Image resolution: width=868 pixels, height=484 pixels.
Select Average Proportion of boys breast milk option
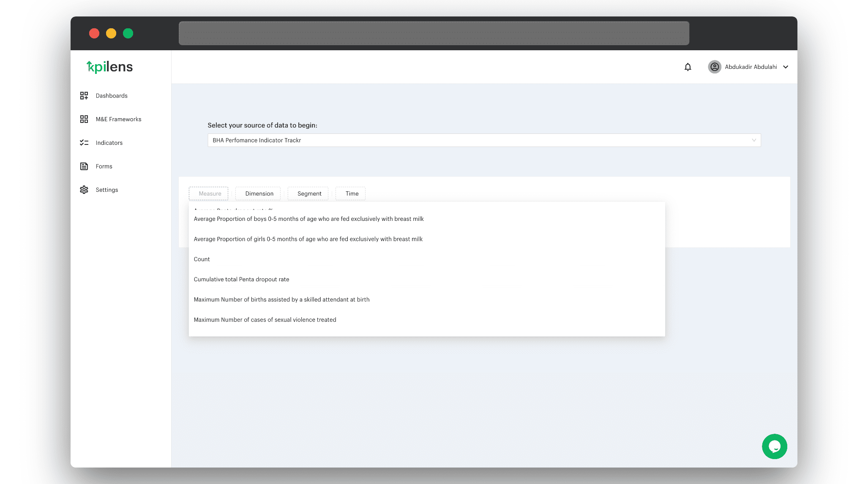[x=308, y=219]
